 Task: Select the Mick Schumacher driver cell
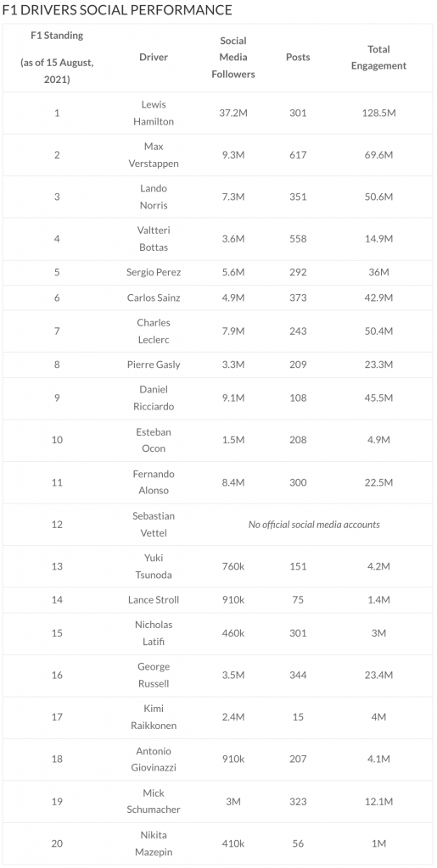154,801
